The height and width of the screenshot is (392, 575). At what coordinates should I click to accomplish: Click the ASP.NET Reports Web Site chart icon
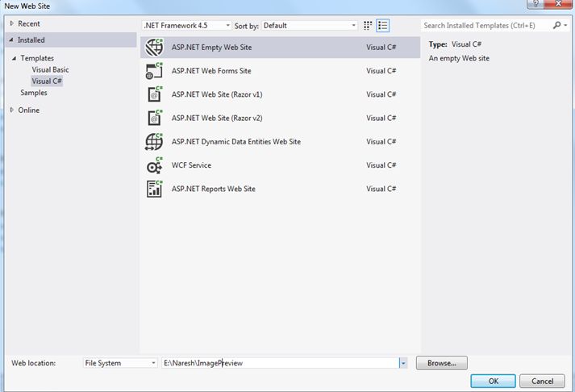click(154, 189)
